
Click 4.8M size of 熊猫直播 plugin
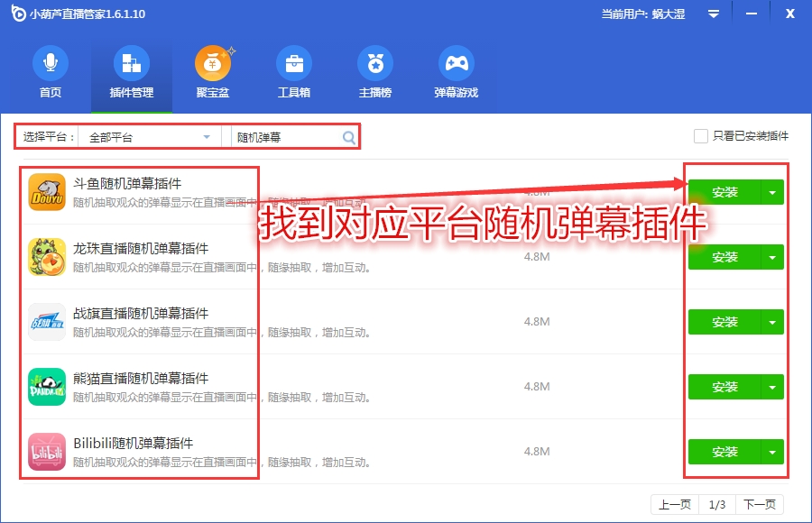[537, 387]
